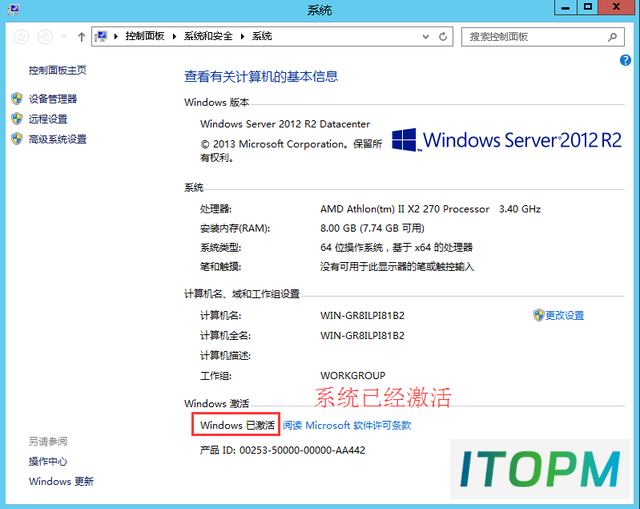This screenshot has width=640, height=509.
Task: Select 计算机名 value WIN-GR8ILPI81B2
Action: click(362, 316)
